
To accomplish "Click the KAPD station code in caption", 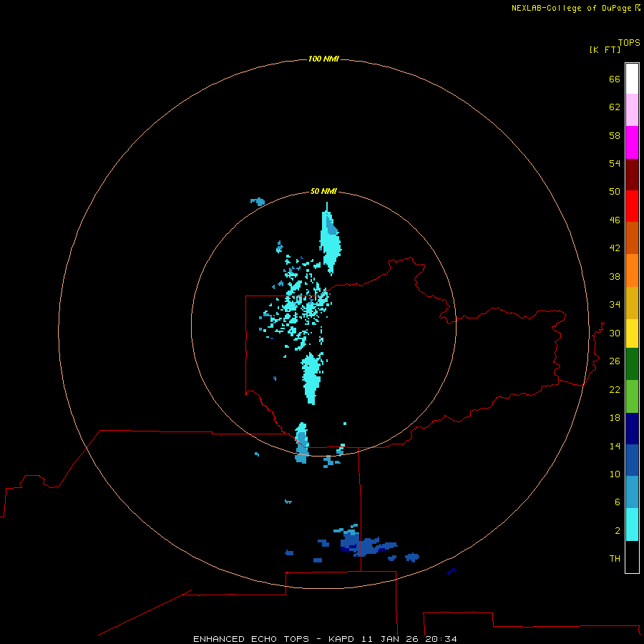I will point(343,639).
